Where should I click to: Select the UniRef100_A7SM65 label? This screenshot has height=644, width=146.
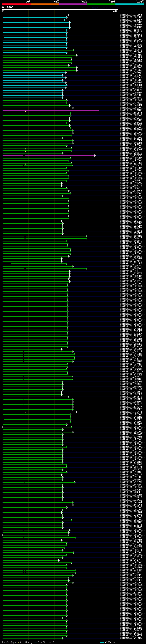pyautogui.click(x=131, y=193)
